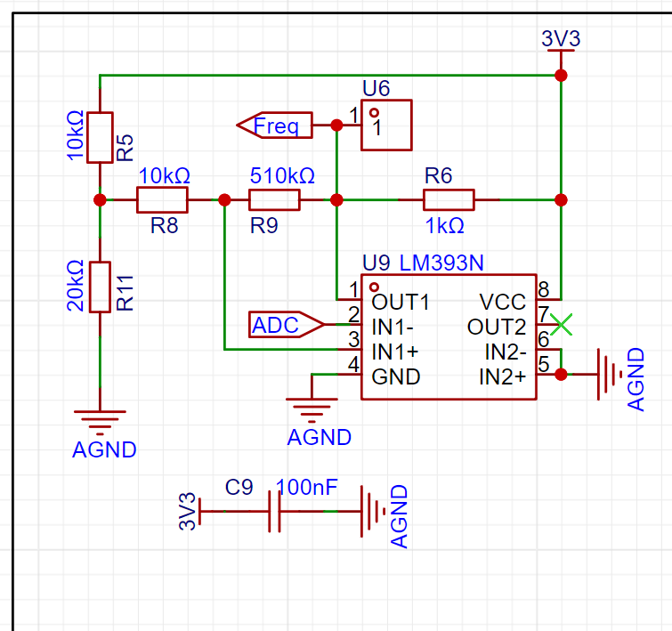
Task: Select the U6 connector box
Action: point(386,125)
